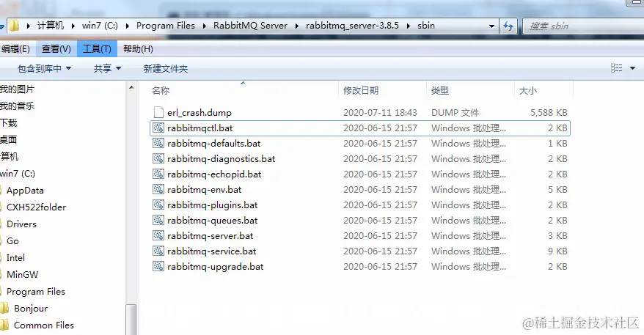Expand the view options dropdown arrow
The width and height of the screenshot is (644, 335).
click(632, 68)
